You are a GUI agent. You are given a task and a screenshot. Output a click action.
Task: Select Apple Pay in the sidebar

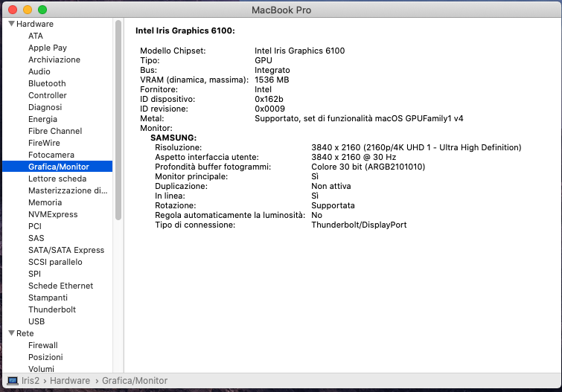point(48,48)
